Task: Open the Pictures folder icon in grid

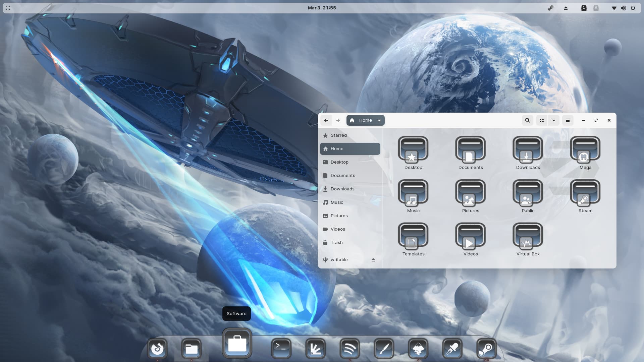Action: click(x=470, y=192)
